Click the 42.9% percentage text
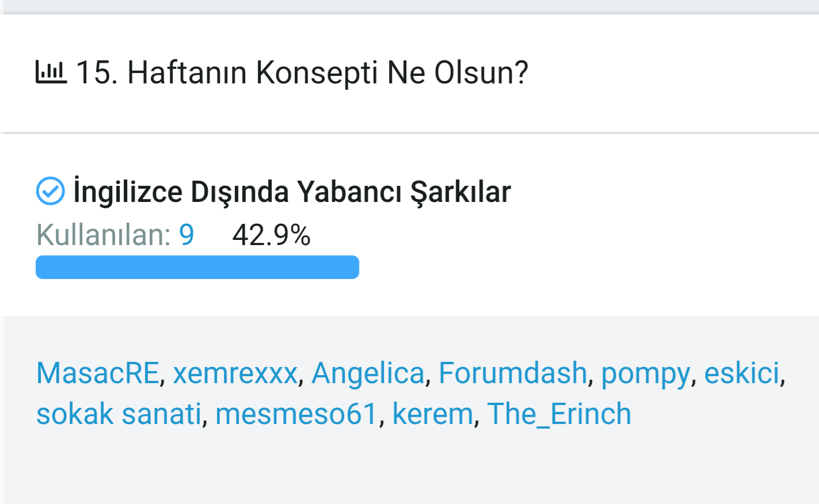Screen dimensions: 819x504 pyautogui.click(x=271, y=235)
